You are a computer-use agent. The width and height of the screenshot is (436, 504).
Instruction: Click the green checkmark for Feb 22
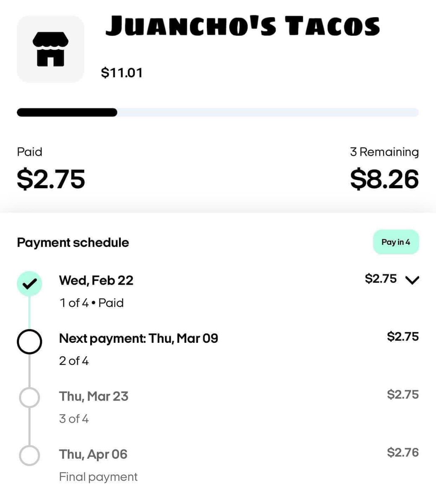pyautogui.click(x=29, y=284)
